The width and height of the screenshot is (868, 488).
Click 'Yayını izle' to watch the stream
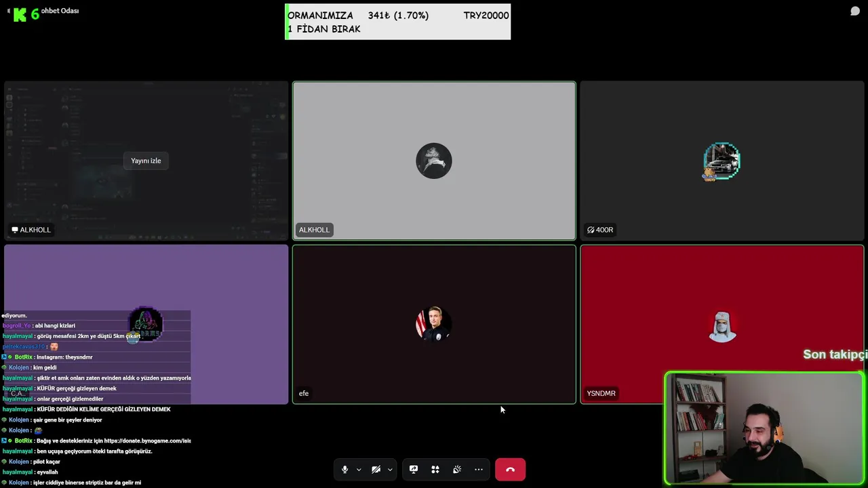[146, 161]
